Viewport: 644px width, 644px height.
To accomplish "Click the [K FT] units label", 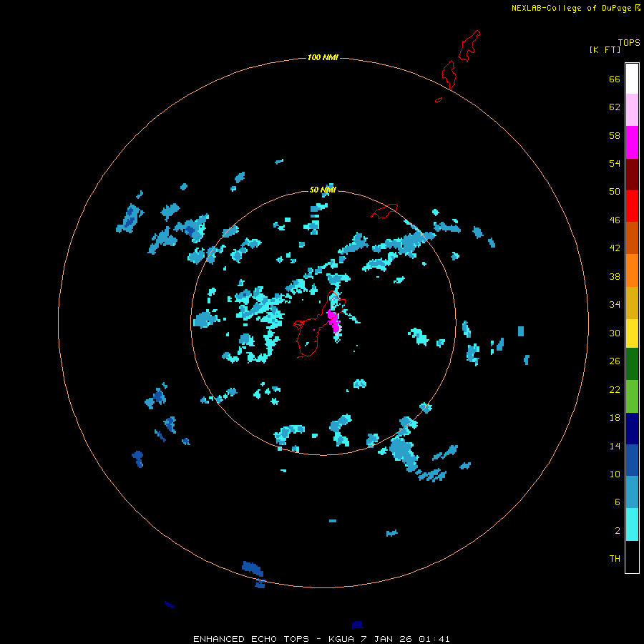I will [605, 49].
